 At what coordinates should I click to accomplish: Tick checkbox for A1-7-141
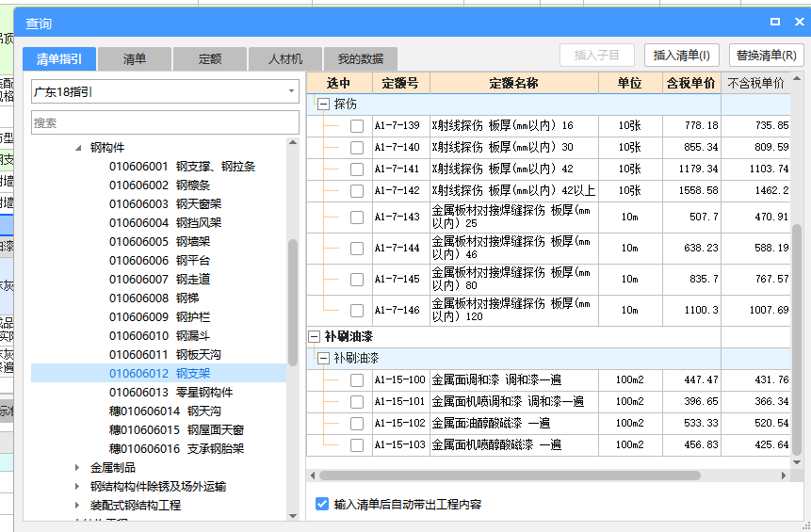[x=357, y=169]
